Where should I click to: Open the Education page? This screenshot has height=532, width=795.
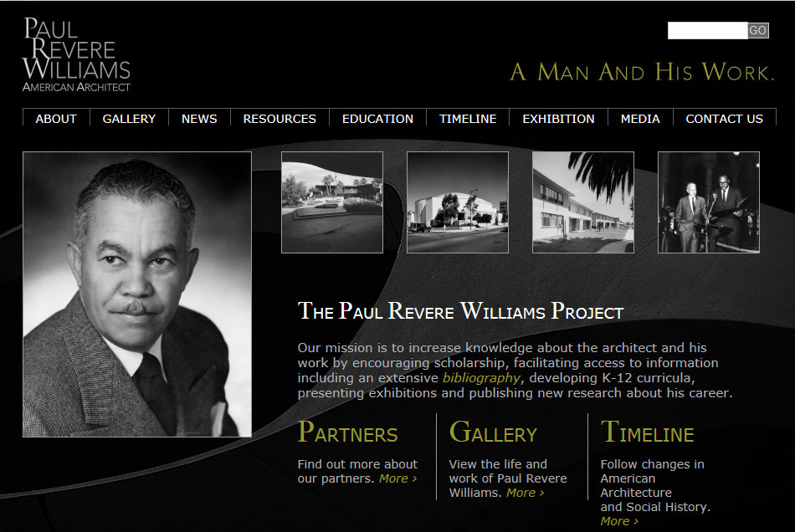pyautogui.click(x=377, y=119)
